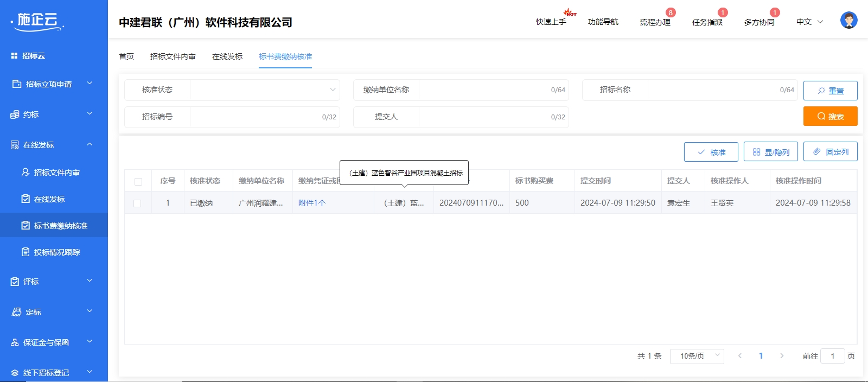Image resolution: width=868 pixels, height=382 pixels.
Task: Open the 核准状态 dropdown filter
Action: [x=265, y=90]
